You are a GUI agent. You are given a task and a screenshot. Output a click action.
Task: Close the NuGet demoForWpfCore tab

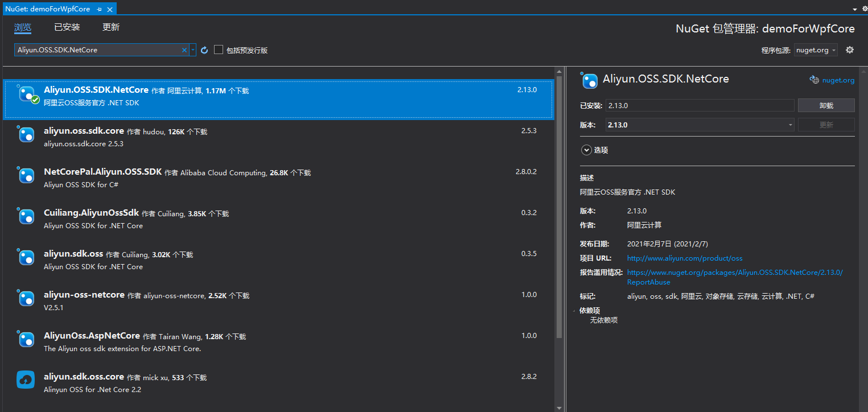pyautogui.click(x=109, y=9)
